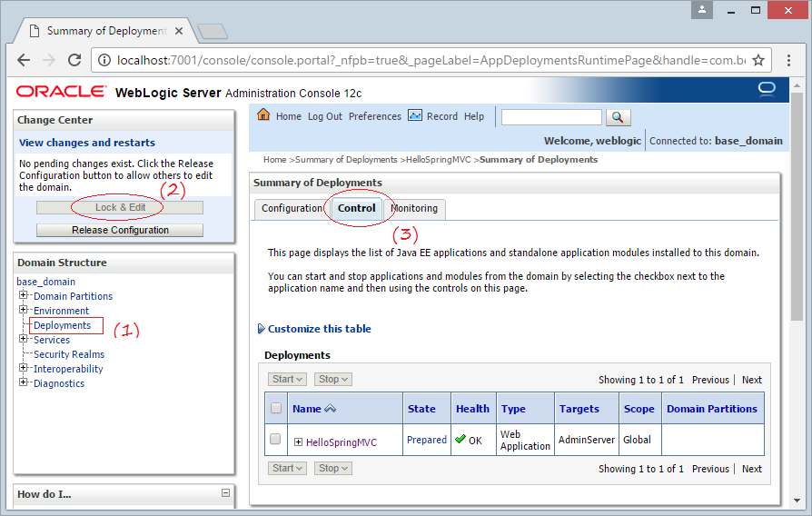
Task: Switch to the Monitoring tab
Action: point(414,208)
